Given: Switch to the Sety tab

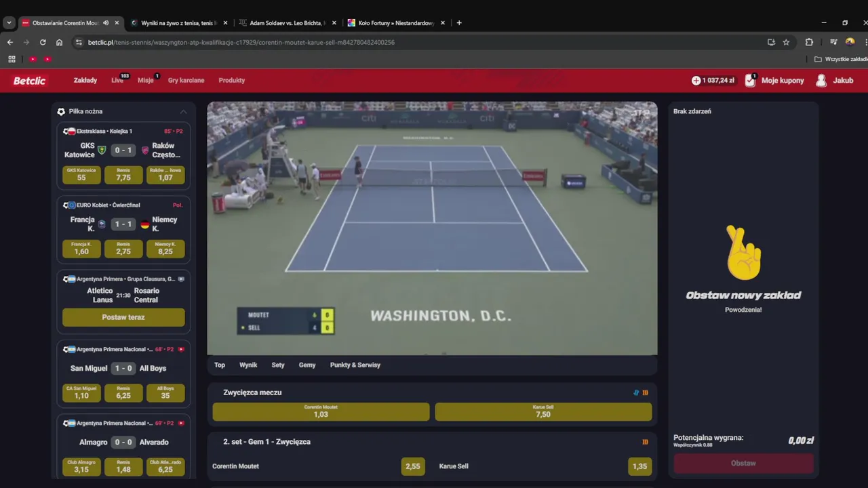Looking at the screenshot, I should (x=278, y=365).
